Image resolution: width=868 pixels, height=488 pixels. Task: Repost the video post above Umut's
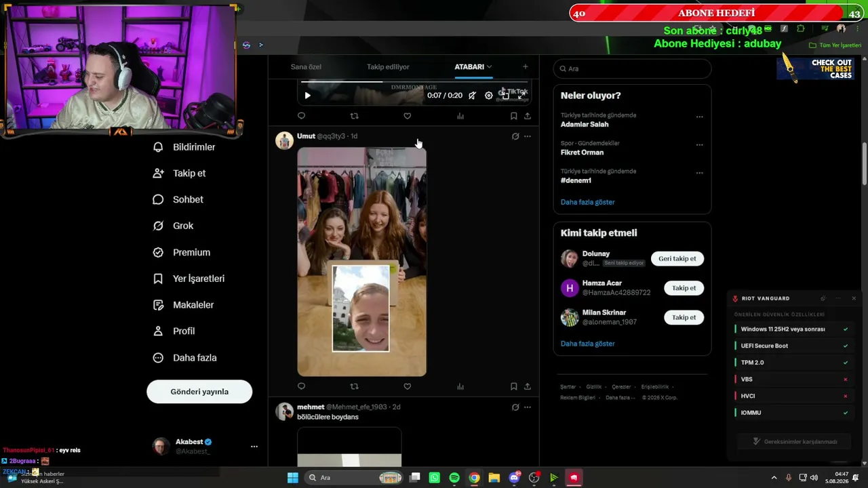tap(354, 116)
